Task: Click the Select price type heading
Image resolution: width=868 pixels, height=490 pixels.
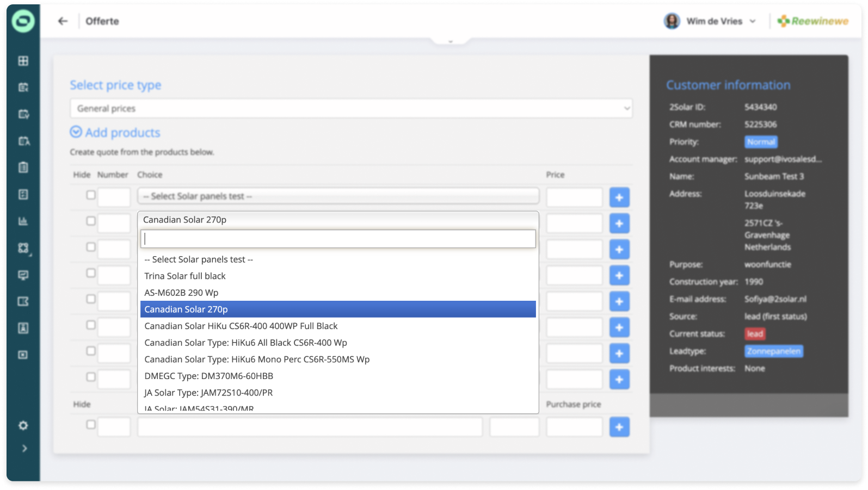Action: coord(115,85)
